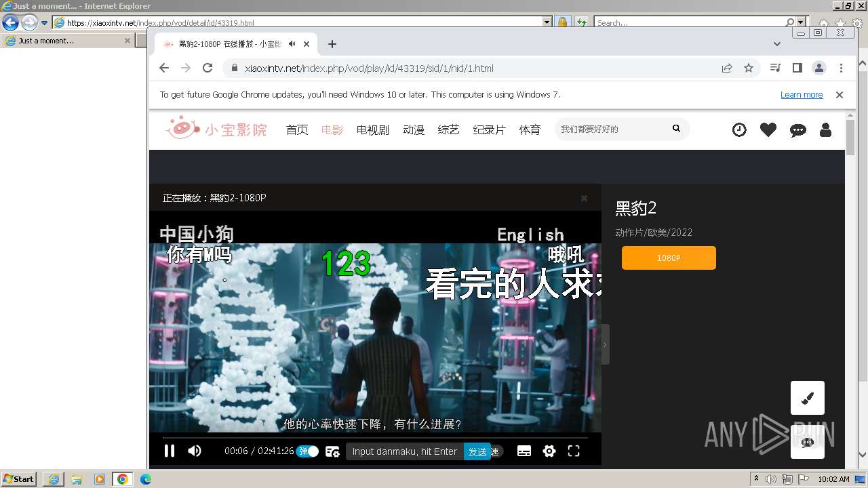The image size is (868, 488).
Task: Toggle the danmaku display switch
Action: (x=307, y=451)
